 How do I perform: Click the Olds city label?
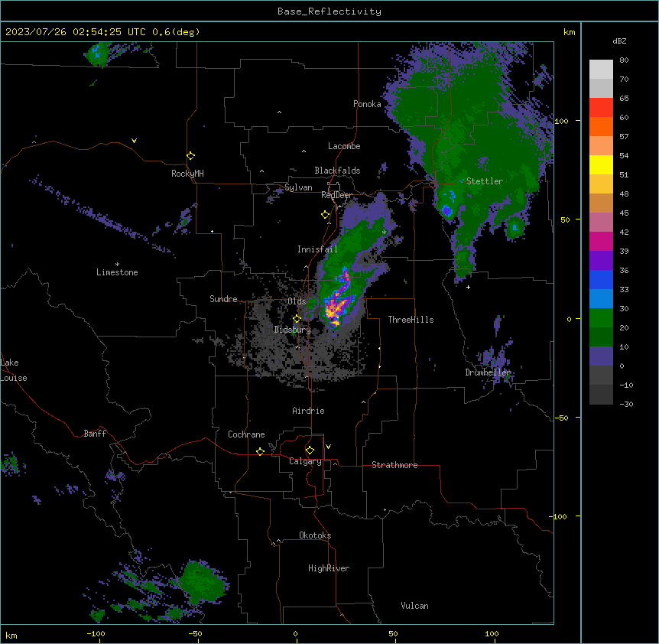[x=297, y=301]
